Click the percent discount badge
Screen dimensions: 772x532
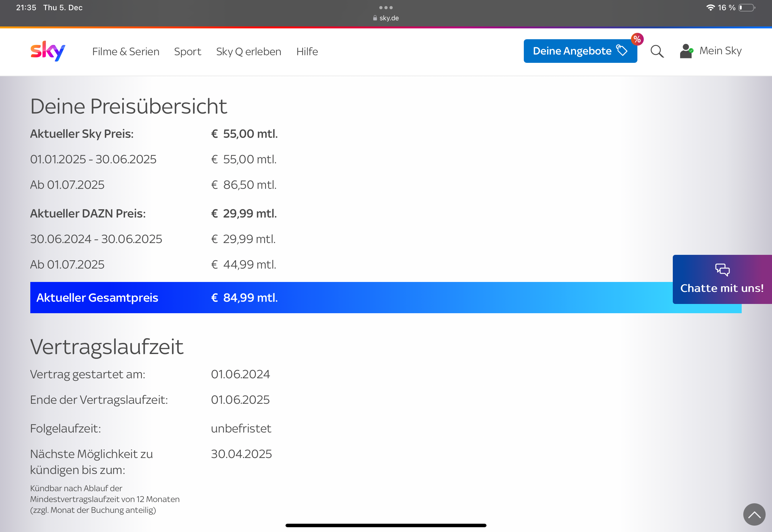(637, 39)
